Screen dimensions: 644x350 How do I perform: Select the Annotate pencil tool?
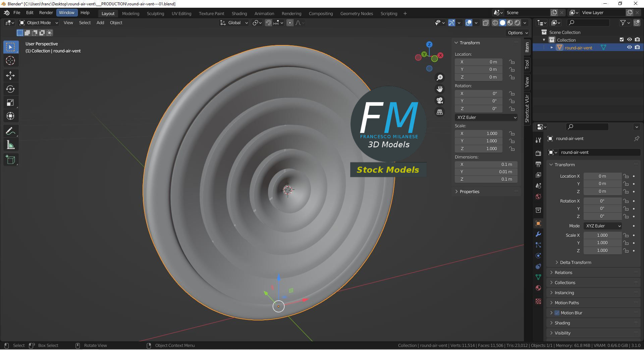(x=10, y=131)
